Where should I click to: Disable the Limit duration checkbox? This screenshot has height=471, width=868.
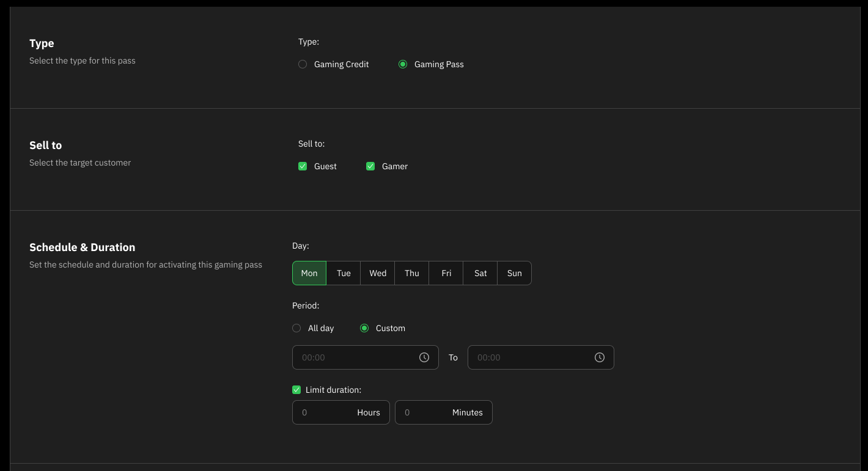tap(296, 390)
